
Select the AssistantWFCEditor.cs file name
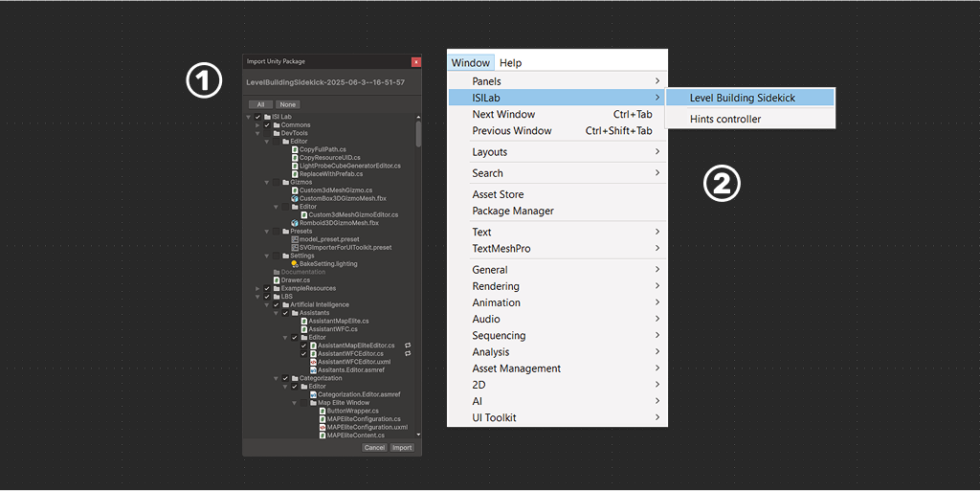tap(350, 353)
